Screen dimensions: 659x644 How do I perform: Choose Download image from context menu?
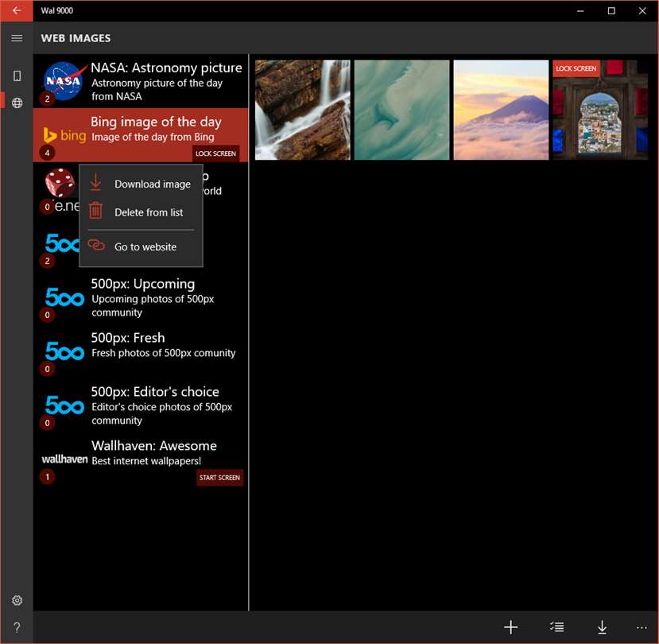[141, 184]
